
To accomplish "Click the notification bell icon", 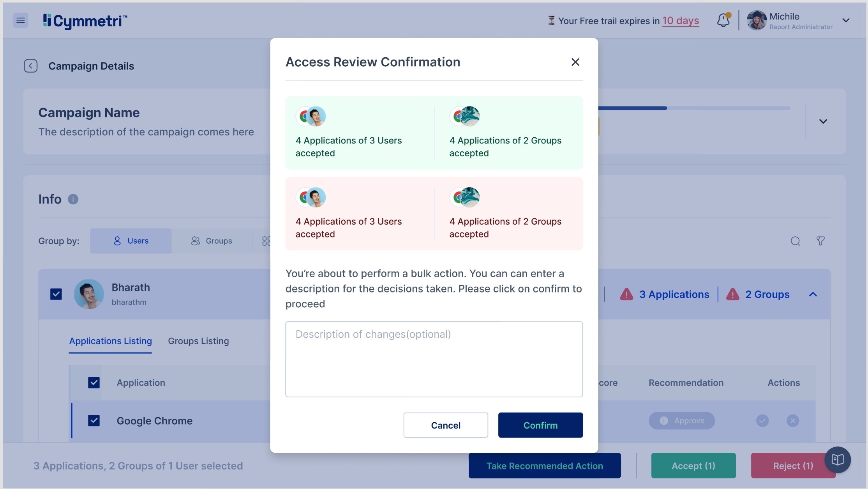I will [x=723, y=20].
